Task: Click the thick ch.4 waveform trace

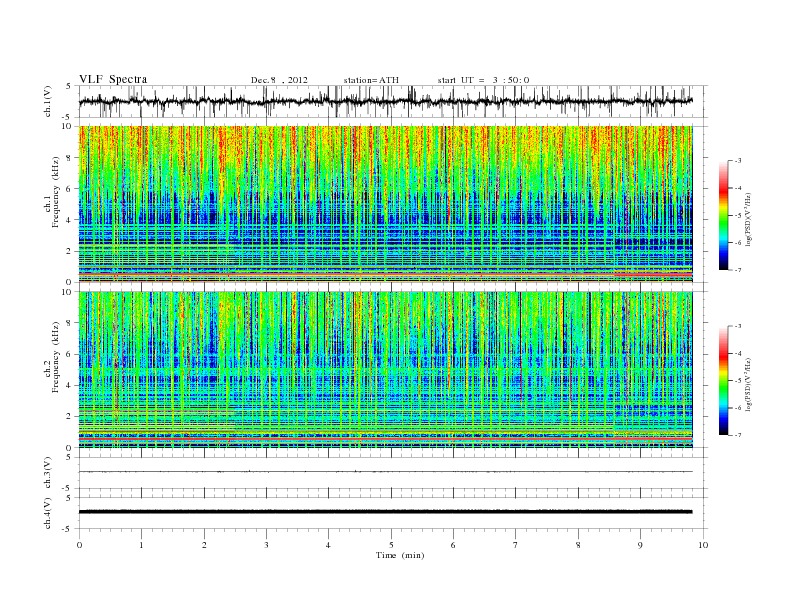Action: pos(385,512)
